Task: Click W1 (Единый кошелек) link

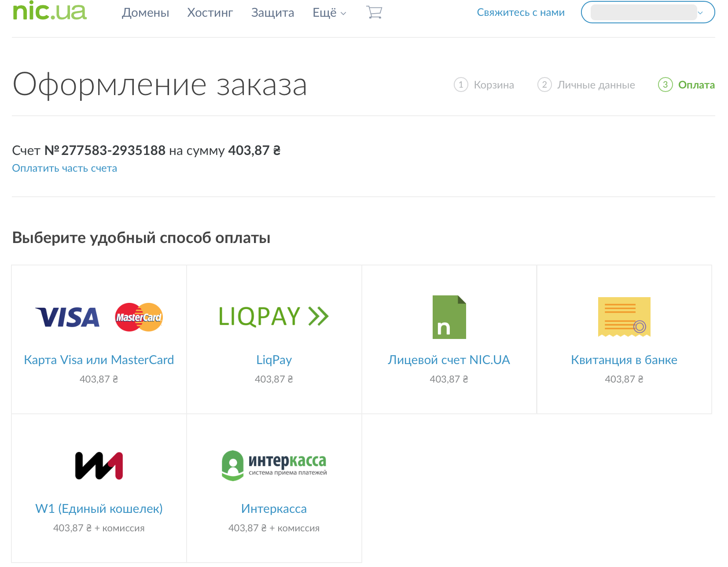Action: click(x=99, y=509)
